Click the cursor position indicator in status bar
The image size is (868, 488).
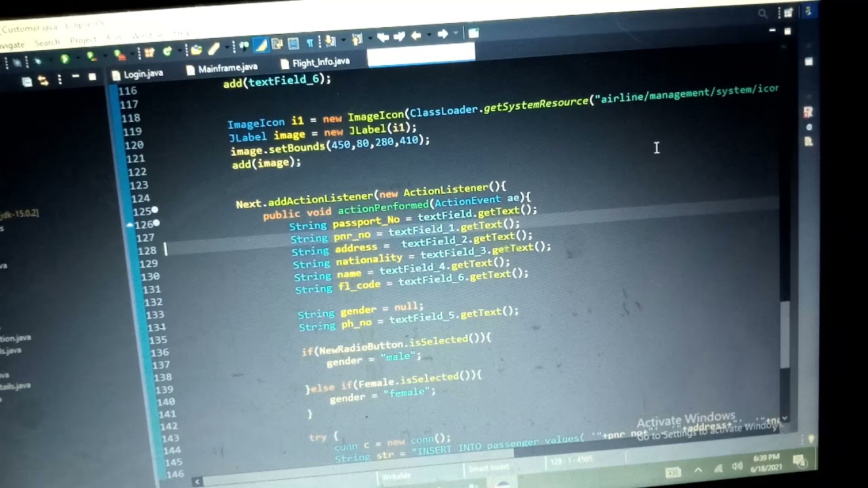pos(570,460)
